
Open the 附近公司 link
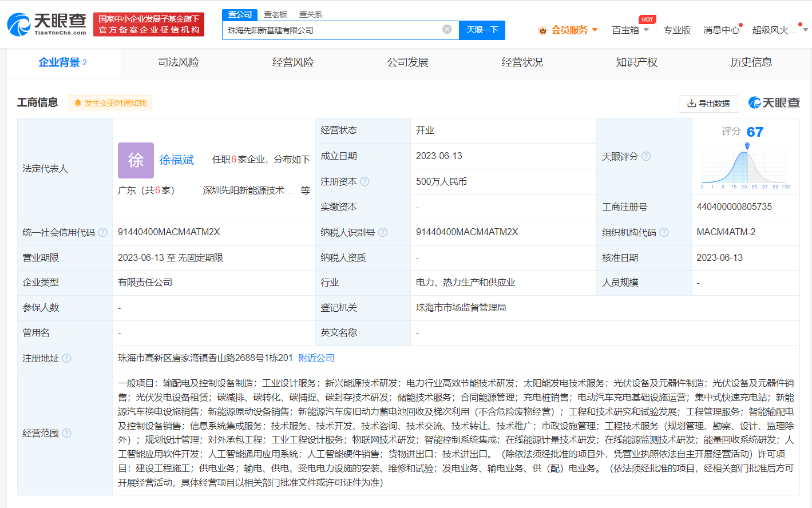point(316,358)
